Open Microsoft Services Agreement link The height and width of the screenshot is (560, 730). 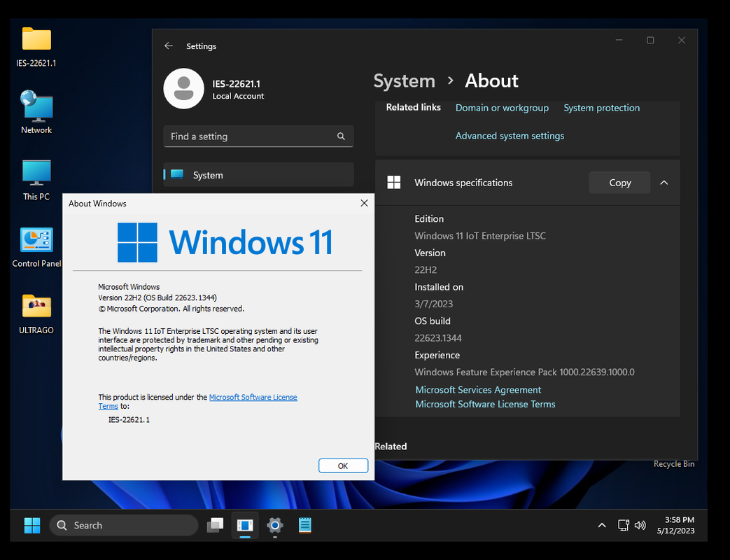(x=478, y=390)
